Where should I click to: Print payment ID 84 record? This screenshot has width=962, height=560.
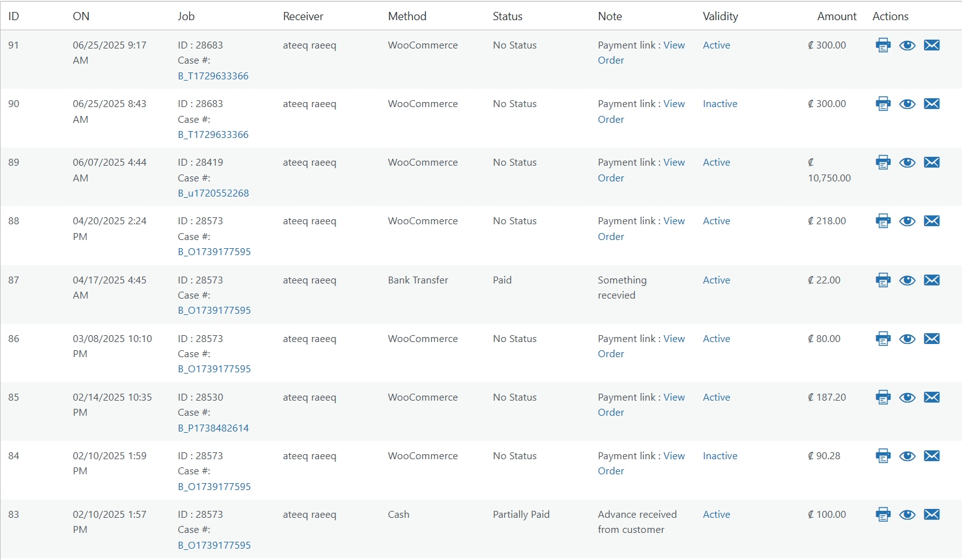(x=883, y=456)
